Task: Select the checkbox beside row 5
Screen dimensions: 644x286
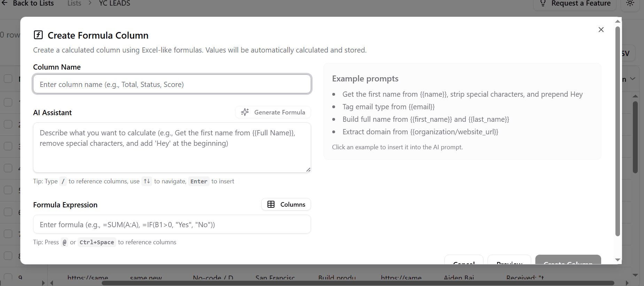Action: click(x=8, y=190)
